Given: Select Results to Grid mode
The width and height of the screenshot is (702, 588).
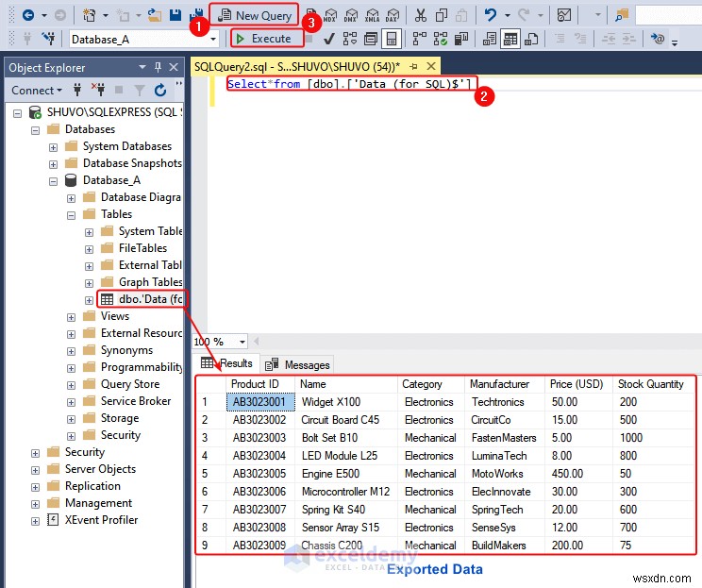Looking at the screenshot, I should click(x=510, y=39).
